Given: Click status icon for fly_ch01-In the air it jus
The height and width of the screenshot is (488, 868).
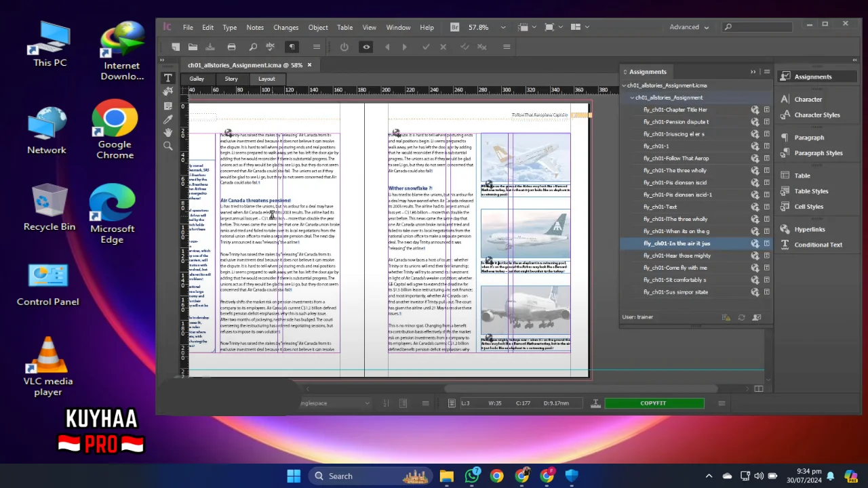Looking at the screenshot, I should click(x=755, y=243).
